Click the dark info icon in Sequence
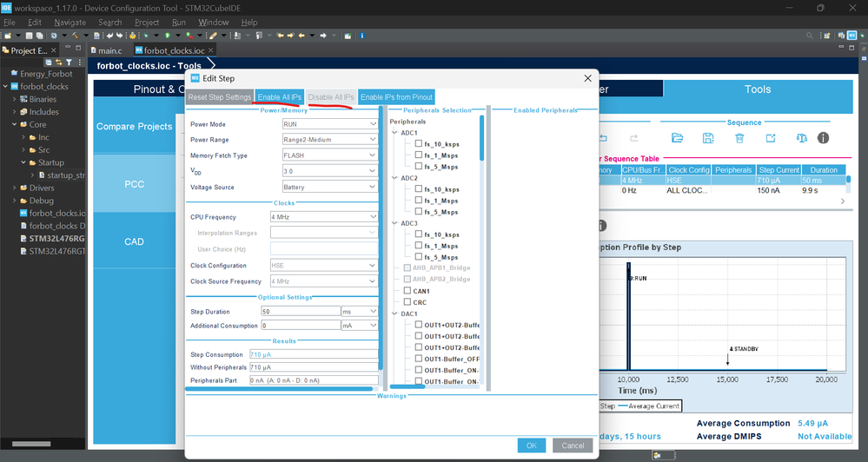This screenshot has width=868, height=462. (x=823, y=138)
